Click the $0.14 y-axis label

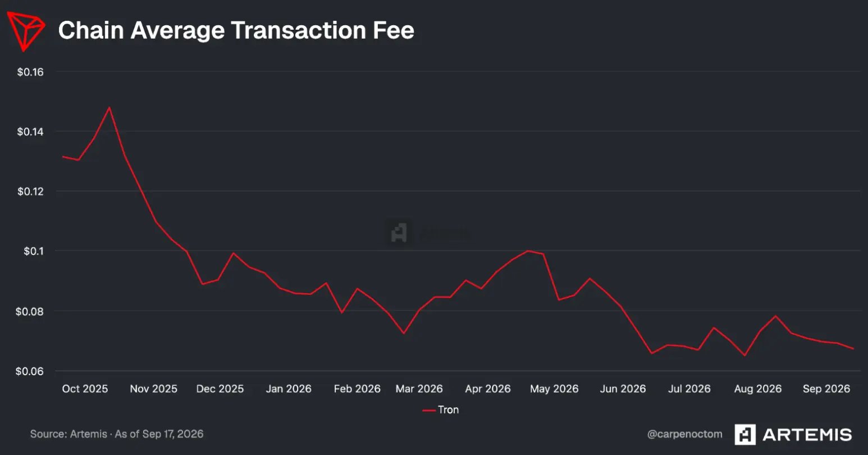click(30, 132)
